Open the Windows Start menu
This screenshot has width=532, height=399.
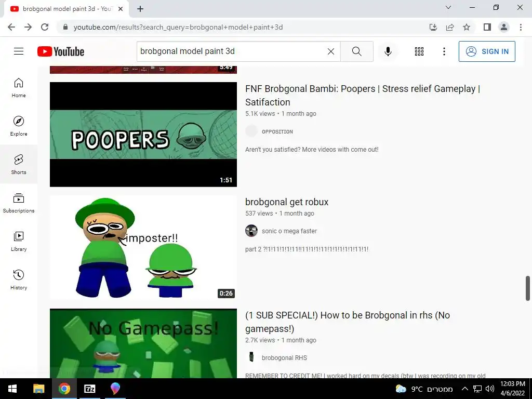click(12, 389)
